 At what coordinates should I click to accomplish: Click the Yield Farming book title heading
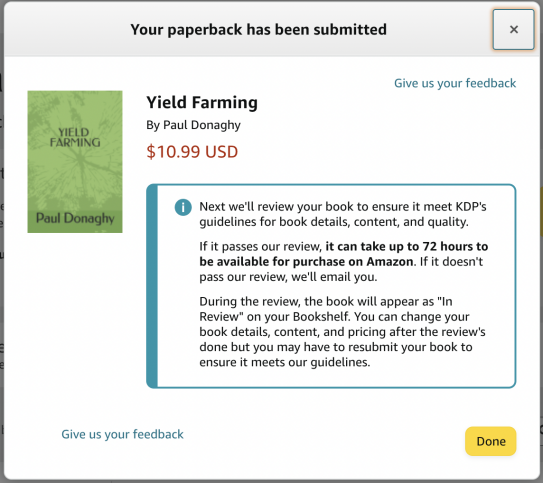202,102
